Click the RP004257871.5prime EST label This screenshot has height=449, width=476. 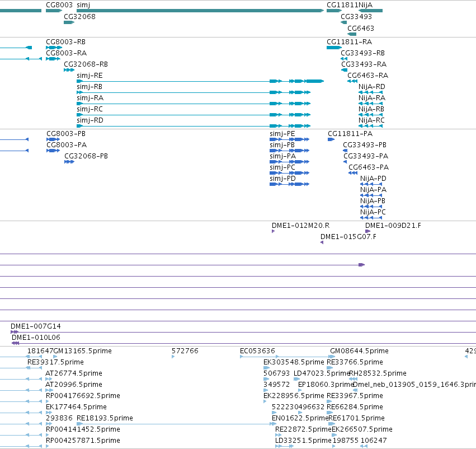[83, 441]
